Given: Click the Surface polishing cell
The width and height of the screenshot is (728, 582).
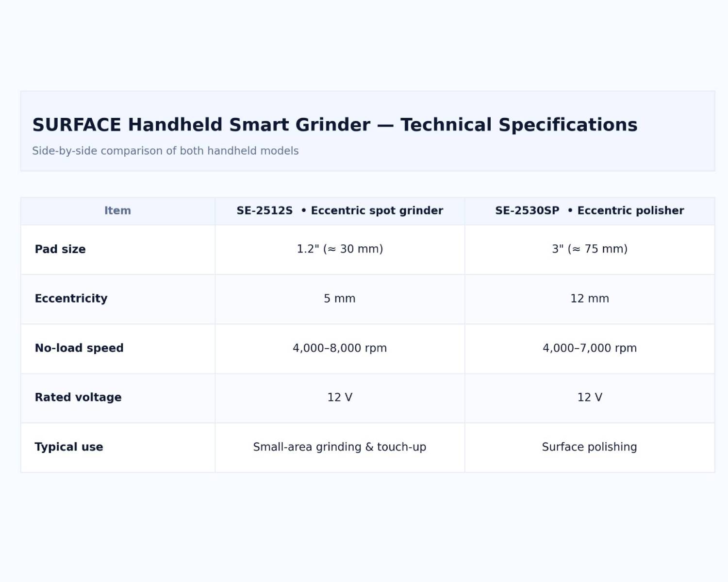Looking at the screenshot, I should pyautogui.click(x=589, y=447).
